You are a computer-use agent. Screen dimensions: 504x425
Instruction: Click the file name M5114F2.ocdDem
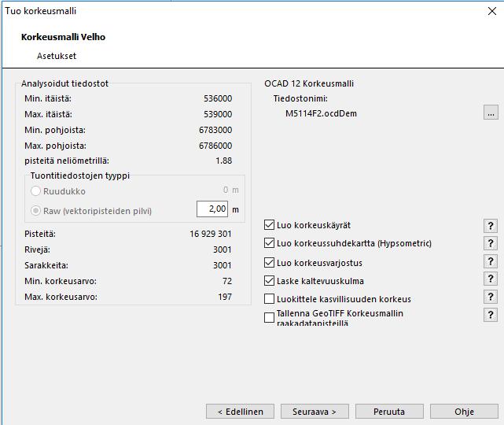[321, 113]
